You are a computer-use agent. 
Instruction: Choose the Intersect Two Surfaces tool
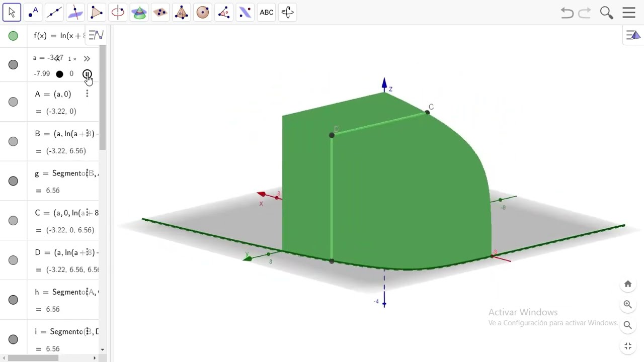(x=139, y=12)
